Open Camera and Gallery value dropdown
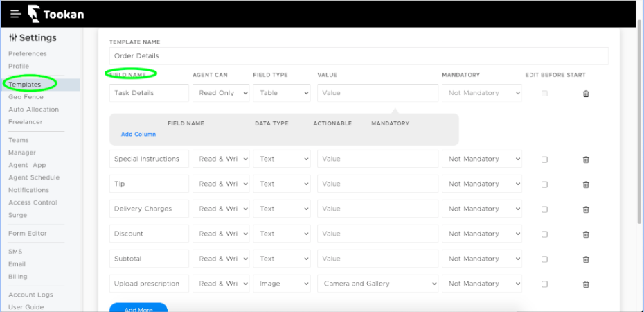 click(378, 283)
